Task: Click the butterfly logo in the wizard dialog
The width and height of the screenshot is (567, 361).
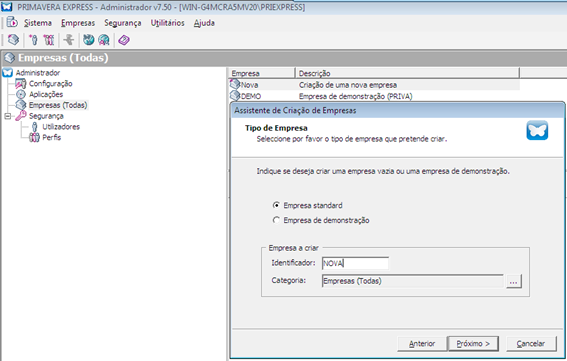Action: click(x=537, y=131)
